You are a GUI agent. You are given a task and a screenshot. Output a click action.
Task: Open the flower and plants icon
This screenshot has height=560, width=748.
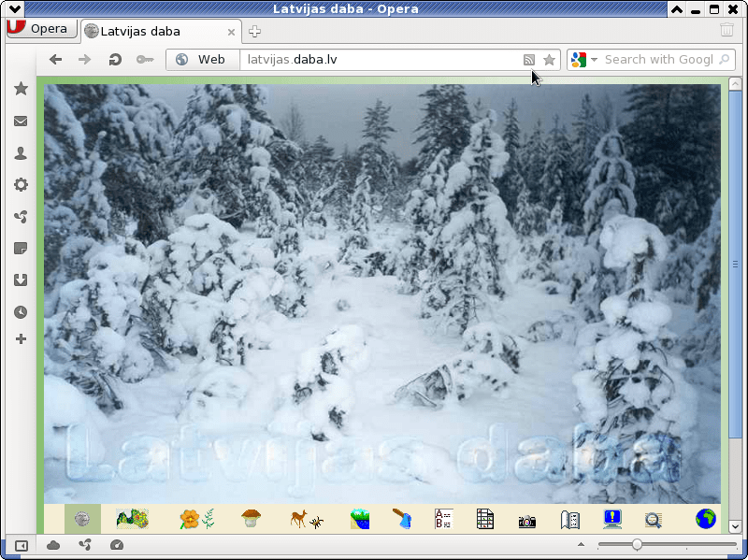(196, 519)
